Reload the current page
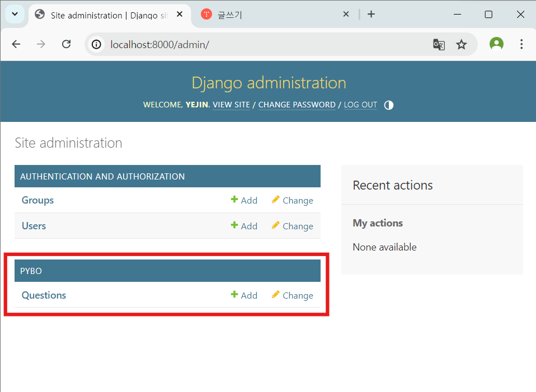Viewport: 536px width, 392px height. 67,44
